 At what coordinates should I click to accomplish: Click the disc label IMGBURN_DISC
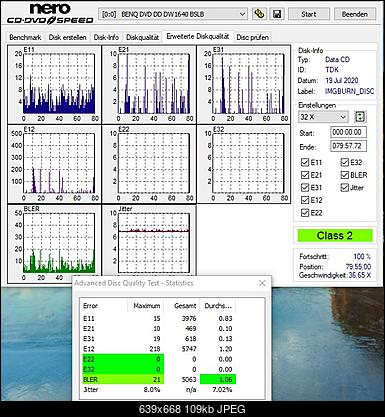pyautogui.click(x=349, y=91)
